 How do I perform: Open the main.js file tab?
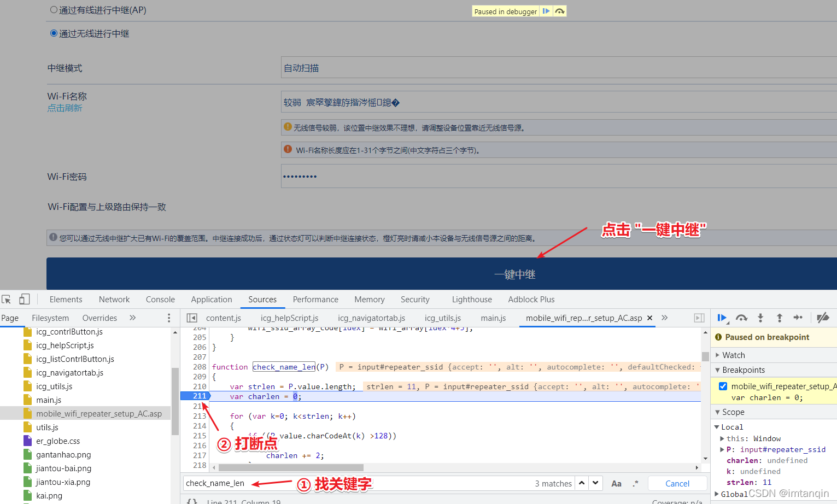493,318
